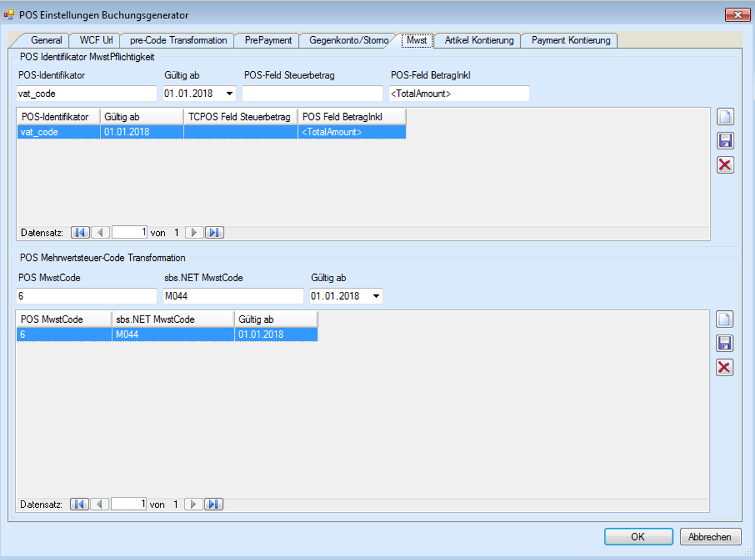
Task: Switch to Artikel Kontierung tab
Action: click(x=479, y=40)
